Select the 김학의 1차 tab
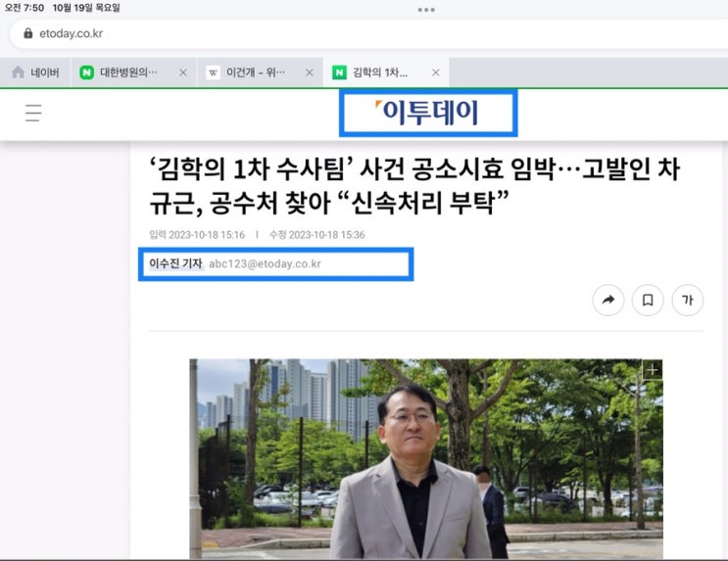 point(386,72)
